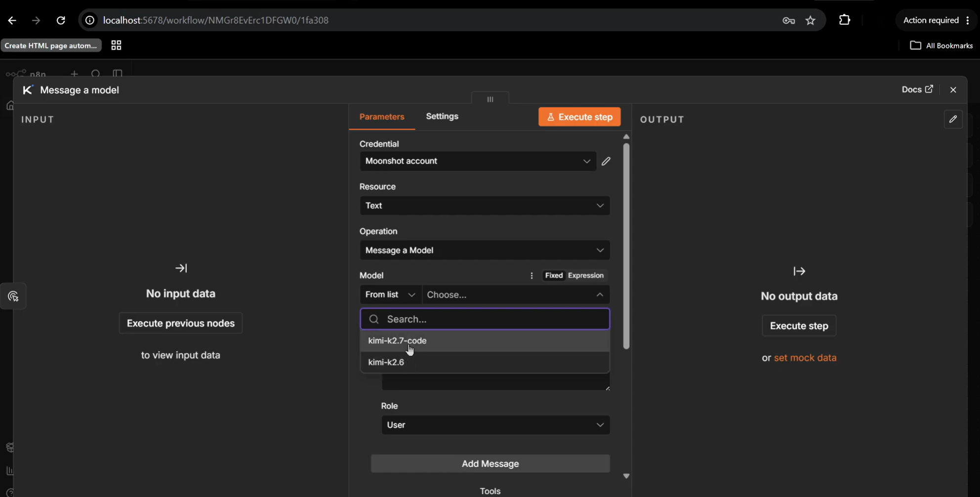Click the "Message a model" title
Viewport: 980px width, 497px height.
(x=80, y=90)
